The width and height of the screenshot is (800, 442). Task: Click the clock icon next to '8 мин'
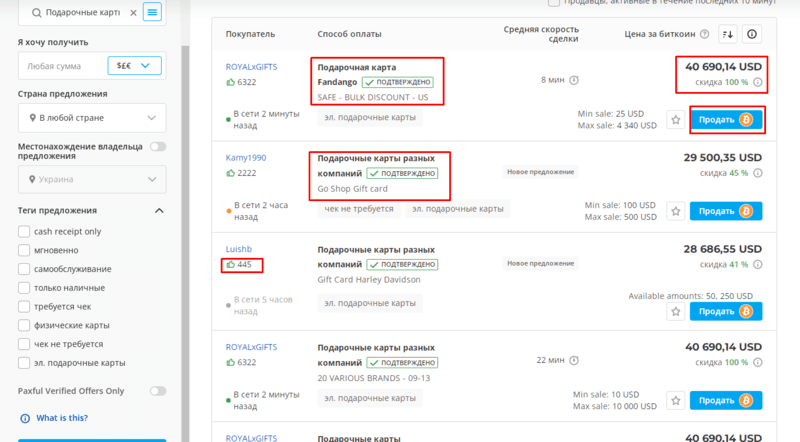(x=574, y=80)
